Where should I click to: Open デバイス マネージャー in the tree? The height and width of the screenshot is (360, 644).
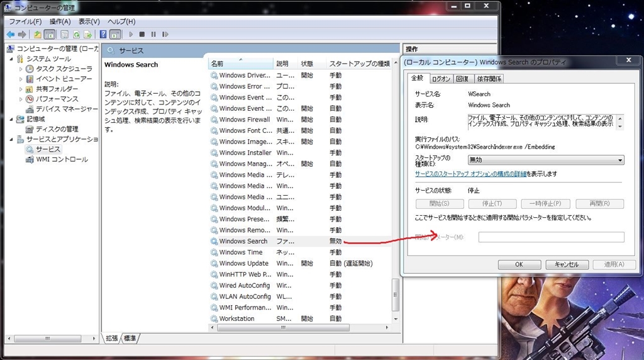point(67,109)
